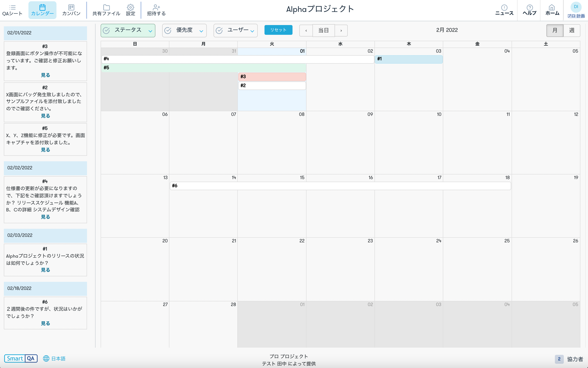
Task: Open the 設定 gear settings
Action: [x=131, y=10]
